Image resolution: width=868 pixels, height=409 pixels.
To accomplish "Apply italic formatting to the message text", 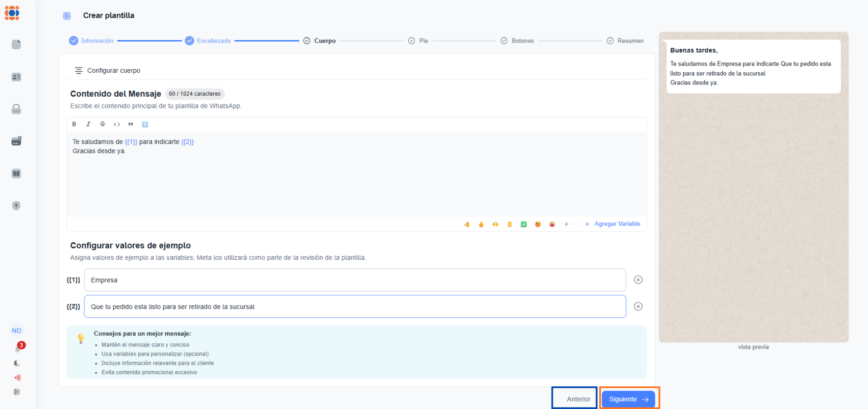I will tap(88, 124).
